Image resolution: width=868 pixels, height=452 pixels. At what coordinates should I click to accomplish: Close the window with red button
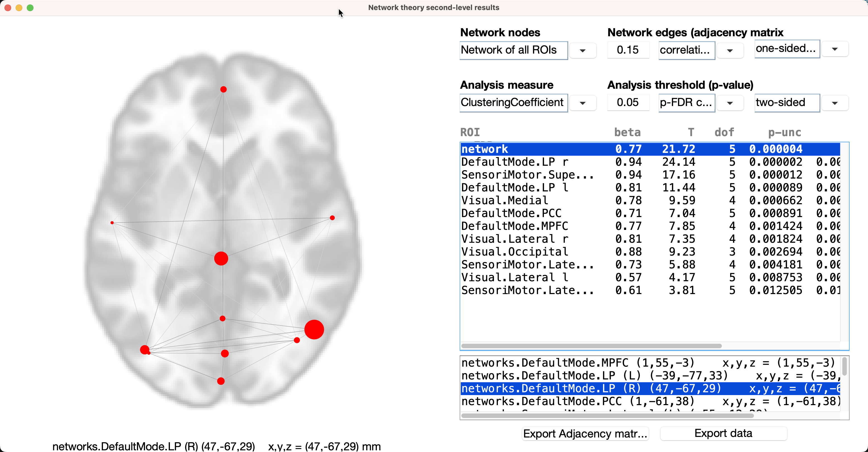(8, 8)
